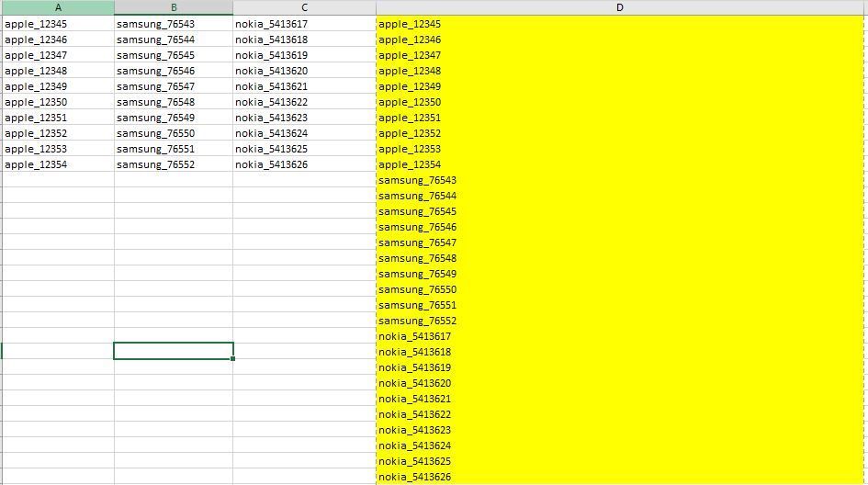Select samsung_76545 in column B
Viewport: 868px width, 485px height.
click(x=174, y=55)
